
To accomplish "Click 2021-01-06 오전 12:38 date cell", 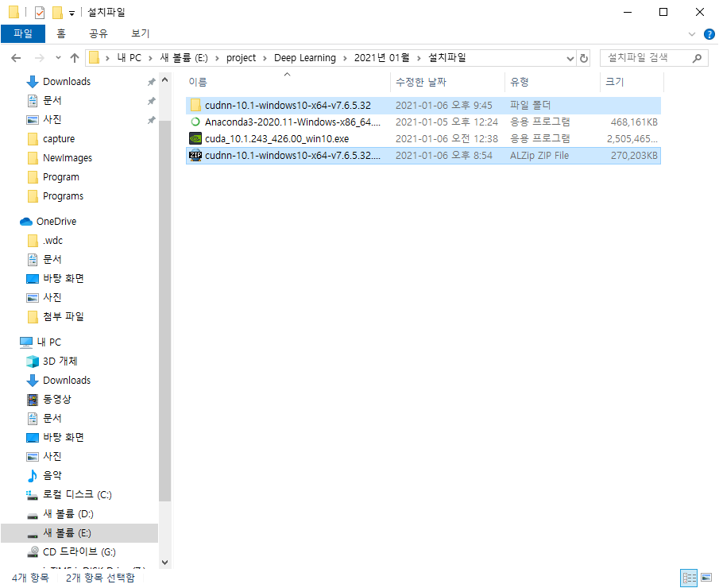I will pos(446,139).
